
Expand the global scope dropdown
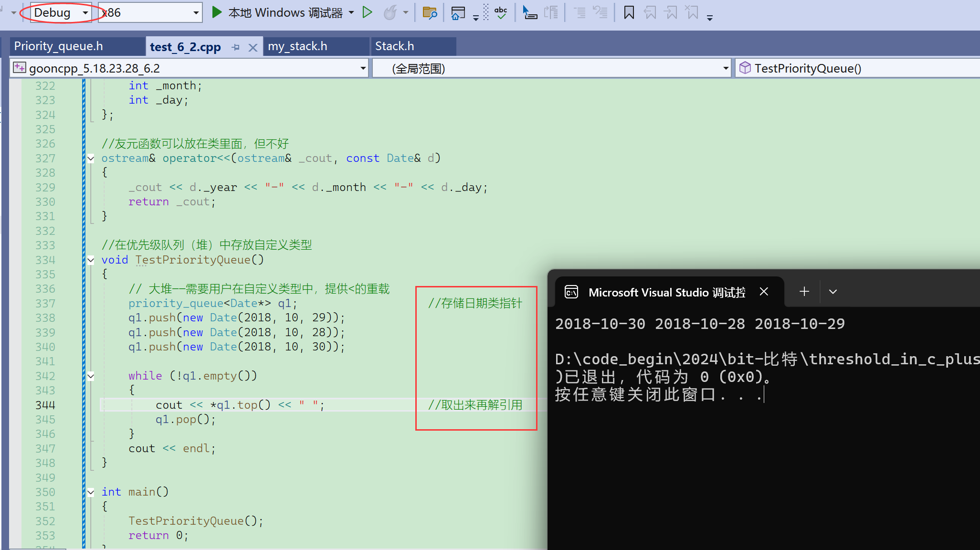[x=726, y=69]
